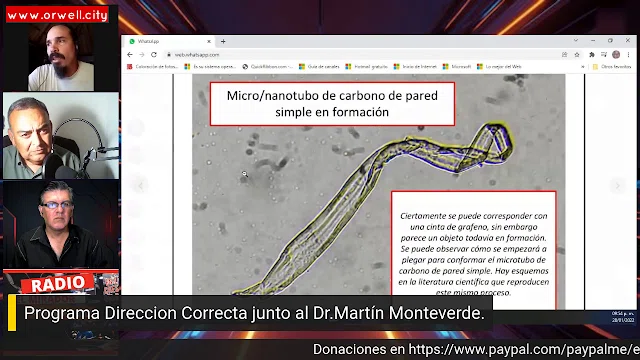Expand hidden bookmarks overflow chevron
The width and height of the screenshot is (640, 360).
click(x=583, y=67)
